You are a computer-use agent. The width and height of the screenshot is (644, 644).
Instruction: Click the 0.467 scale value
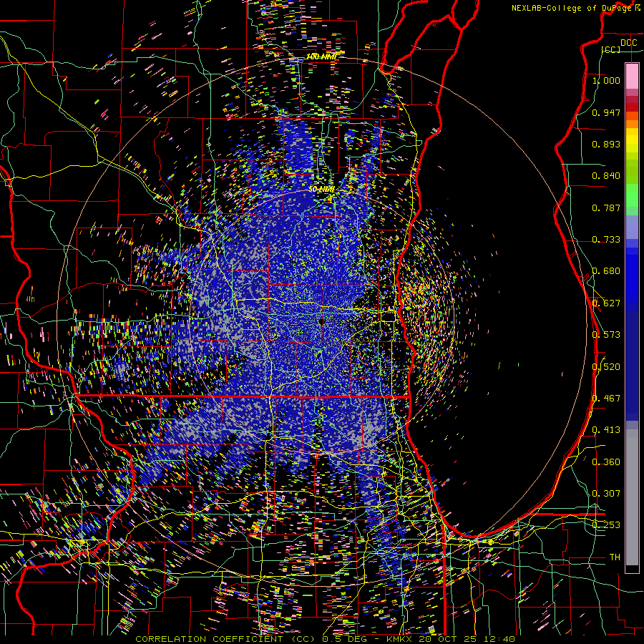606,399
